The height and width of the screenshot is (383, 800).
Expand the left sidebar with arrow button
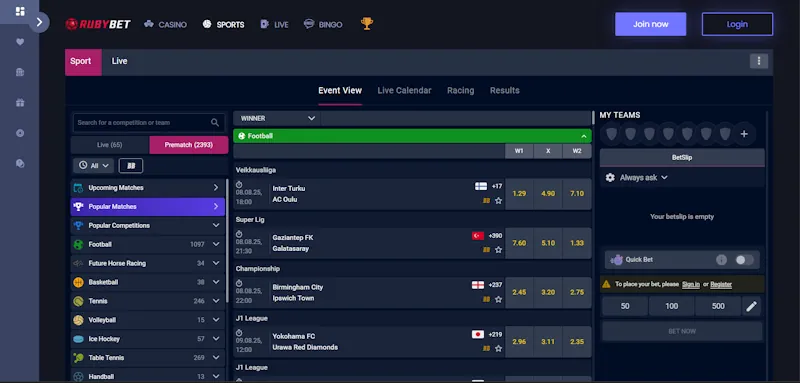[39, 22]
